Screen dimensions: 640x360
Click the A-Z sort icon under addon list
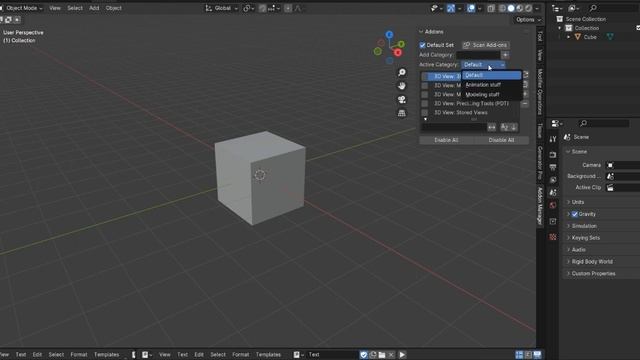tap(505, 127)
